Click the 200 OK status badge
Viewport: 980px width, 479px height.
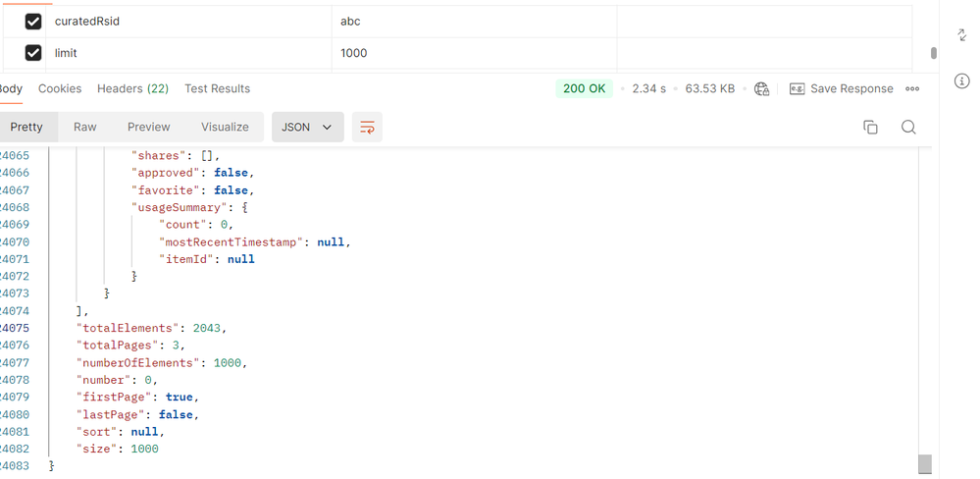pos(584,88)
